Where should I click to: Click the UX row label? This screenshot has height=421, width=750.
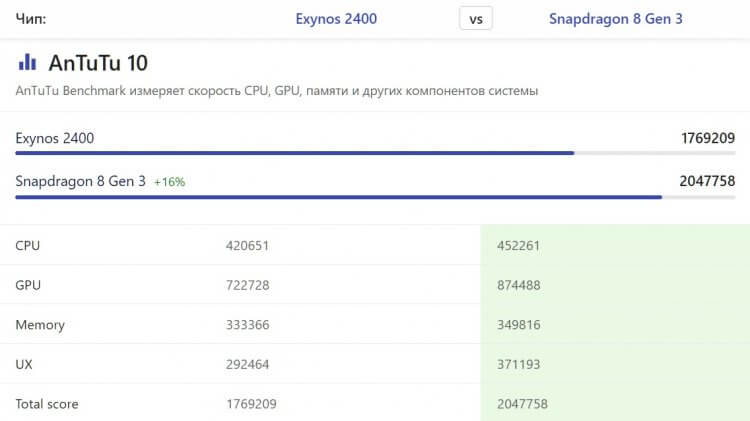[24, 365]
